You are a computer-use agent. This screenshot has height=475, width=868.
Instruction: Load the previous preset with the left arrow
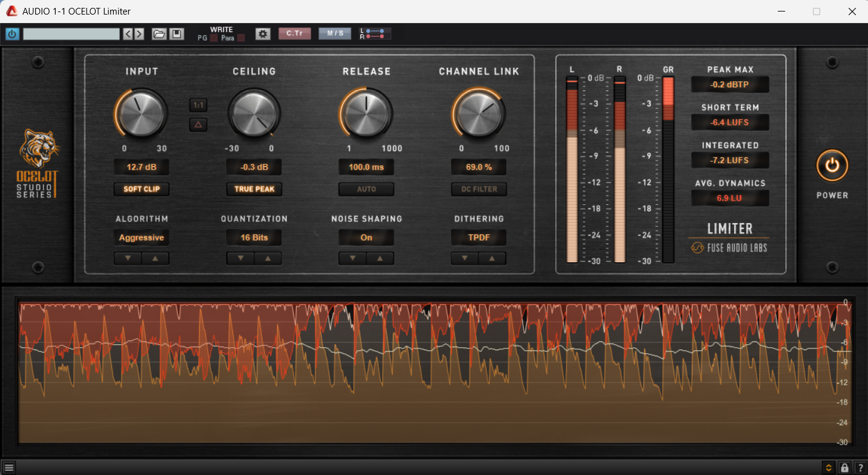[x=128, y=34]
